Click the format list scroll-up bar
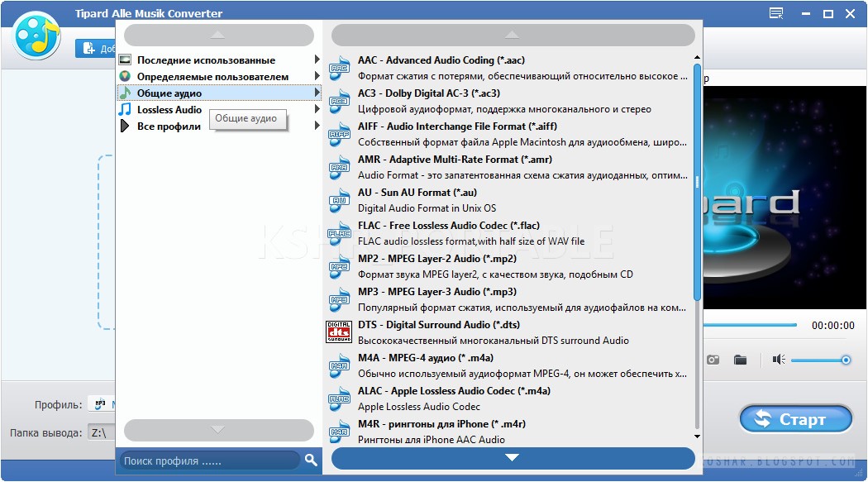868x482 pixels. 513,35
